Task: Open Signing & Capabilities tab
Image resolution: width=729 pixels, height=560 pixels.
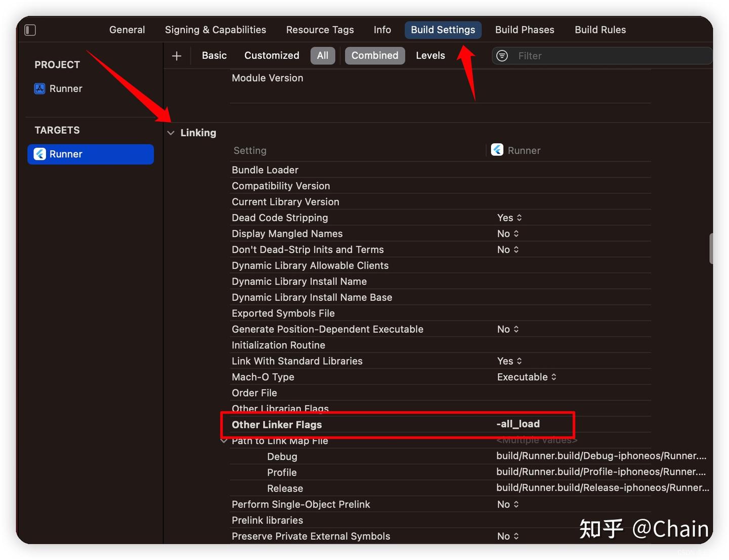Action: (x=215, y=30)
